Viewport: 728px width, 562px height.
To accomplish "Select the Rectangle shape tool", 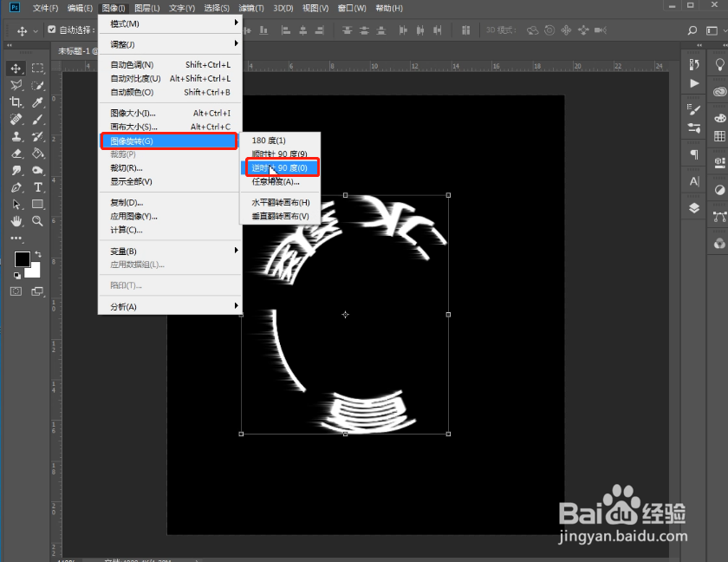I will coord(37,205).
